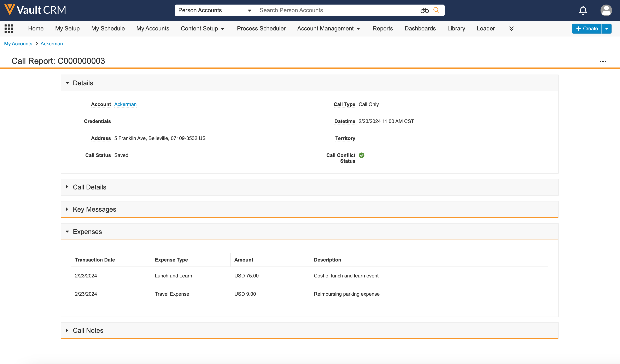This screenshot has width=620, height=364.
Task: Click the binoculars advanced search icon
Action: click(424, 10)
